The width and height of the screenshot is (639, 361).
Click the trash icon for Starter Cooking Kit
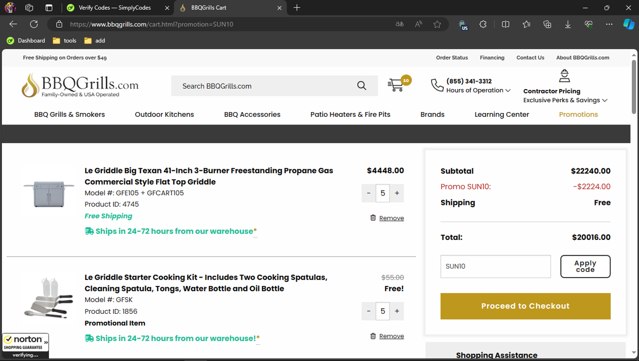[373, 336]
